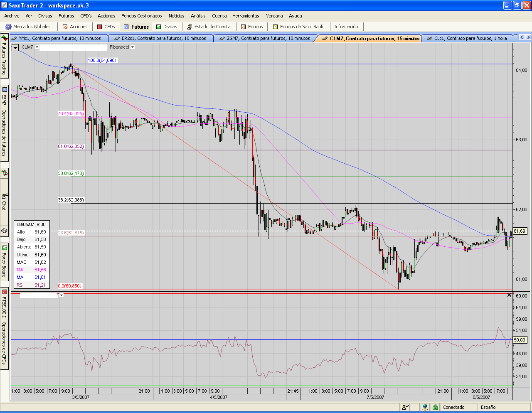Open the Herramientas menu
This screenshot has width=532, height=413.
pyautogui.click(x=246, y=16)
